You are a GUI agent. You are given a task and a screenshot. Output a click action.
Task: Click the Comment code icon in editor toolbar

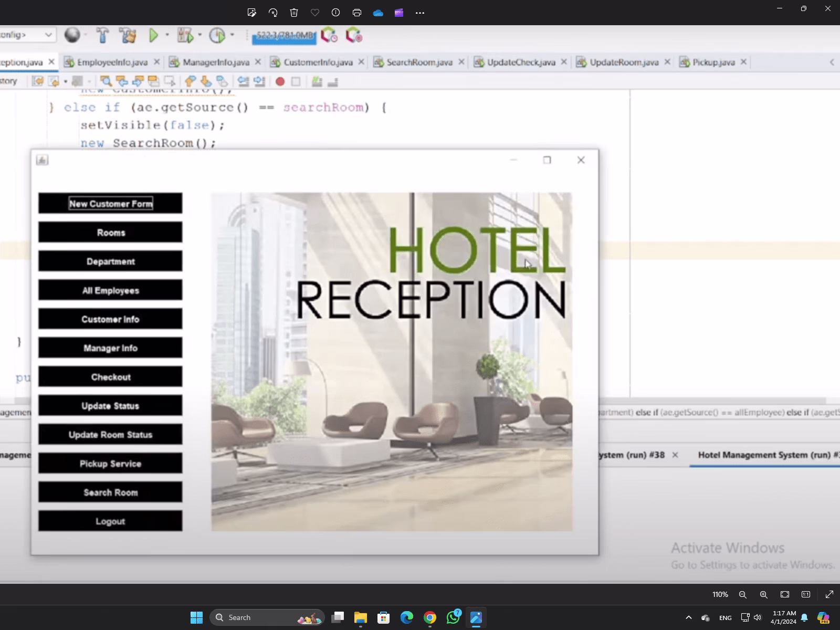[317, 81]
